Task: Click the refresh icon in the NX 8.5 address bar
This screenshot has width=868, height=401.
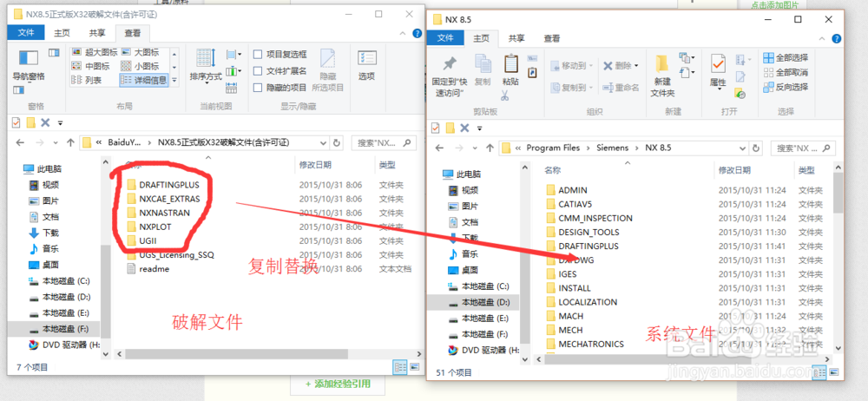Action: click(757, 148)
